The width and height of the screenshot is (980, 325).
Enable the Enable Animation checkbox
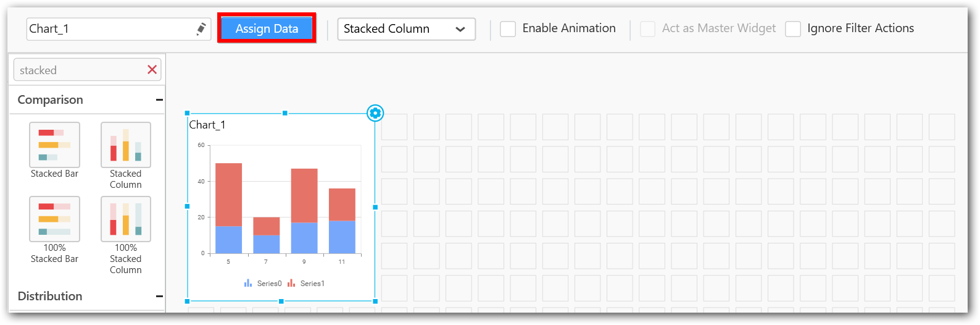508,29
